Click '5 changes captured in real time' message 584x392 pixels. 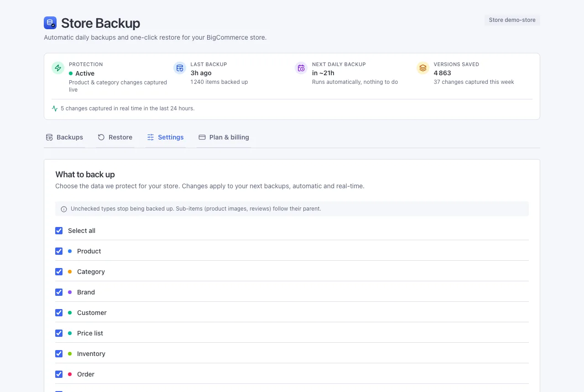click(x=127, y=108)
